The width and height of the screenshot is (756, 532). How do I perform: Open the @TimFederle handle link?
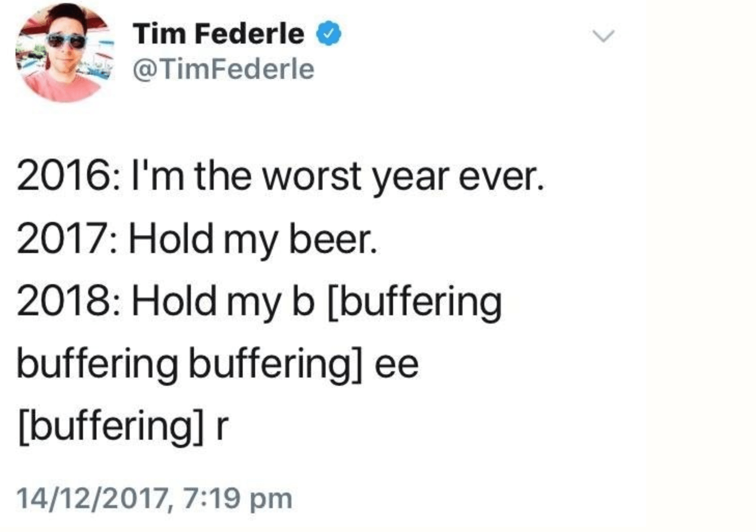pyautogui.click(x=223, y=69)
